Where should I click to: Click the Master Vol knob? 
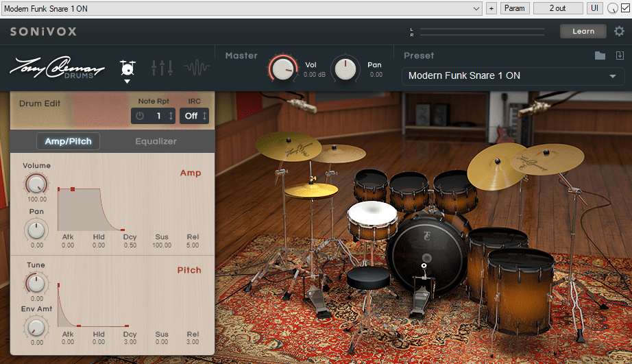283,69
